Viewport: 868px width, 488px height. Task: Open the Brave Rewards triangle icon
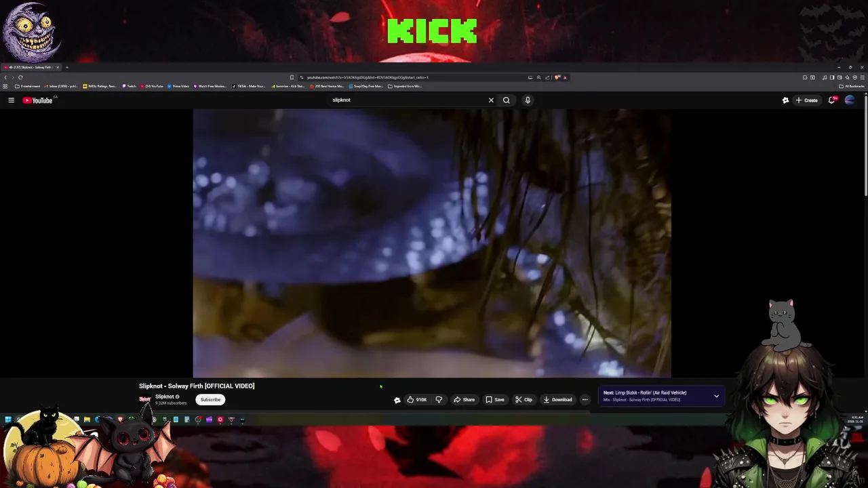[x=565, y=77]
